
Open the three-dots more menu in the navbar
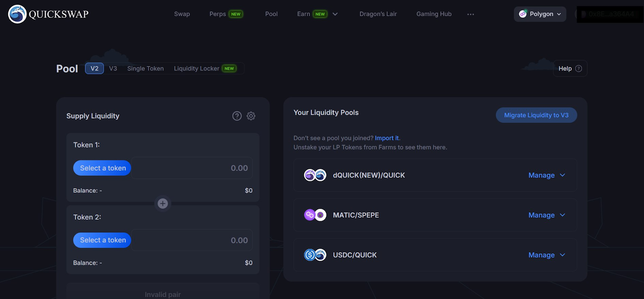click(471, 14)
